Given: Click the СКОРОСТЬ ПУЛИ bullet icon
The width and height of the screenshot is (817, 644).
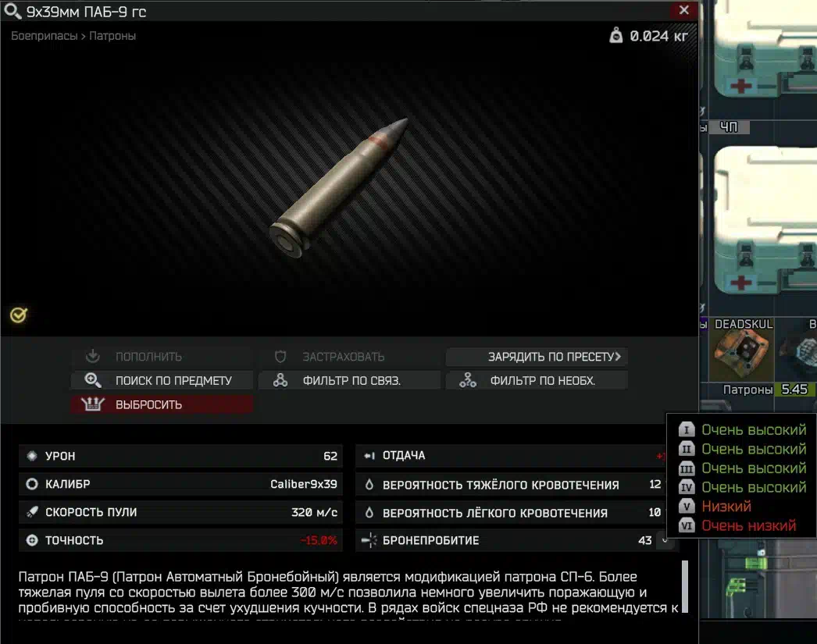Looking at the screenshot, I should click(x=32, y=512).
